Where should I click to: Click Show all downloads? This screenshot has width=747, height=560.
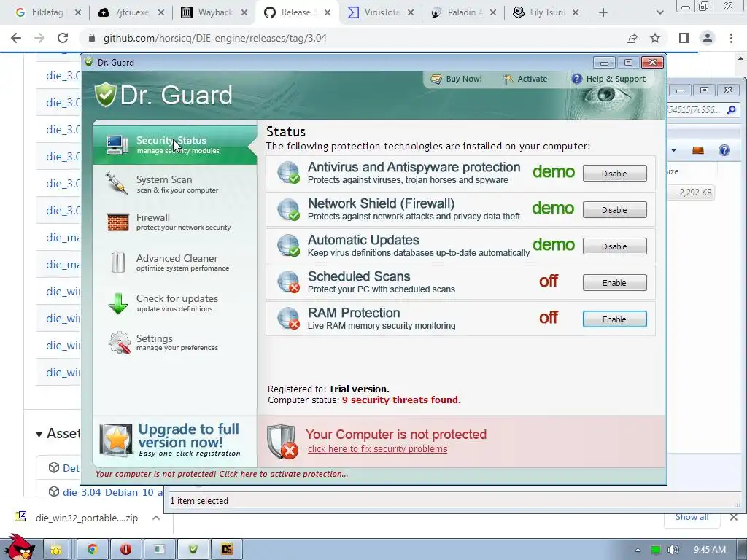[x=692, y=517]
